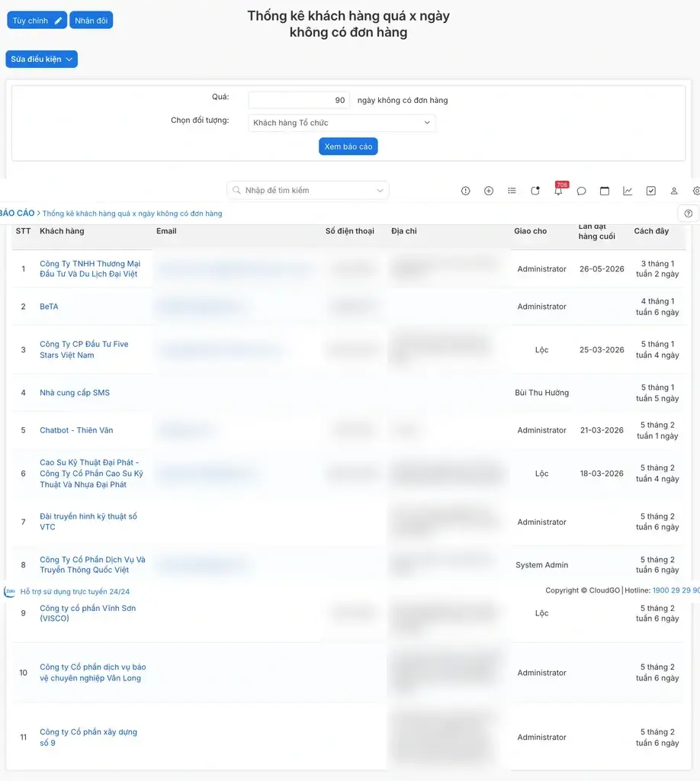This screenshot has height=781, width=700.
Task: Click the Địa chỉ column header
Action: (x=404, y=231)
